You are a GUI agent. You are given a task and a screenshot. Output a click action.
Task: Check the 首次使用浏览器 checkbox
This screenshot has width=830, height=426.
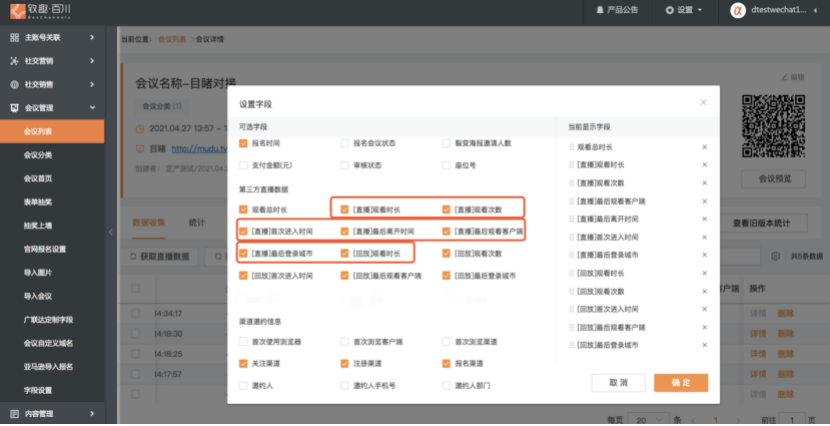(243, 342)
